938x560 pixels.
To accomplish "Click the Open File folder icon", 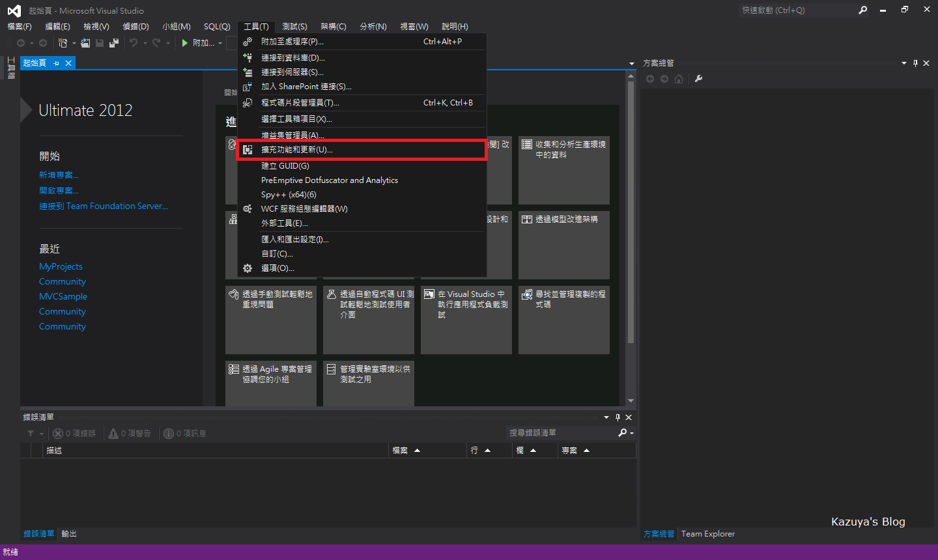I will pos(85,43).
